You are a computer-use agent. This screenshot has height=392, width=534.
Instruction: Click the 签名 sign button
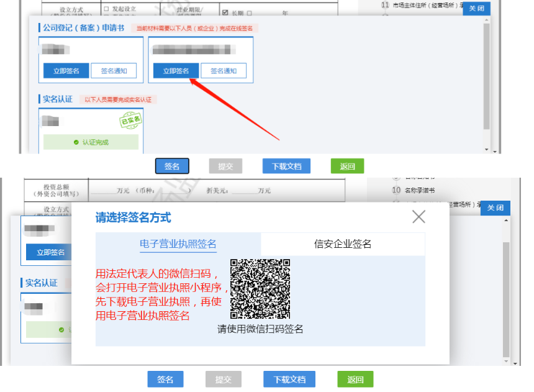[173, 166]
